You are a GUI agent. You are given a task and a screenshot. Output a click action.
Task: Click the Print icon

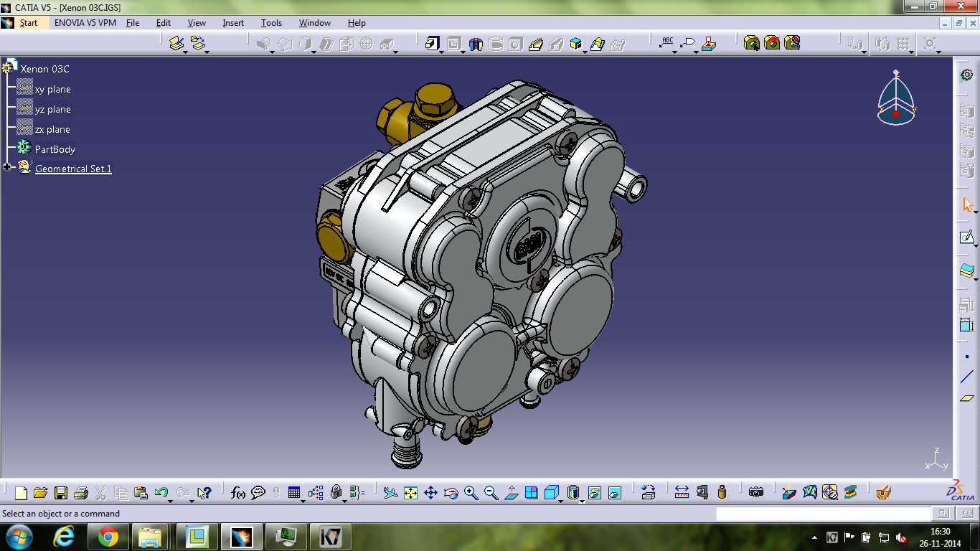click(x=81, y=493)
